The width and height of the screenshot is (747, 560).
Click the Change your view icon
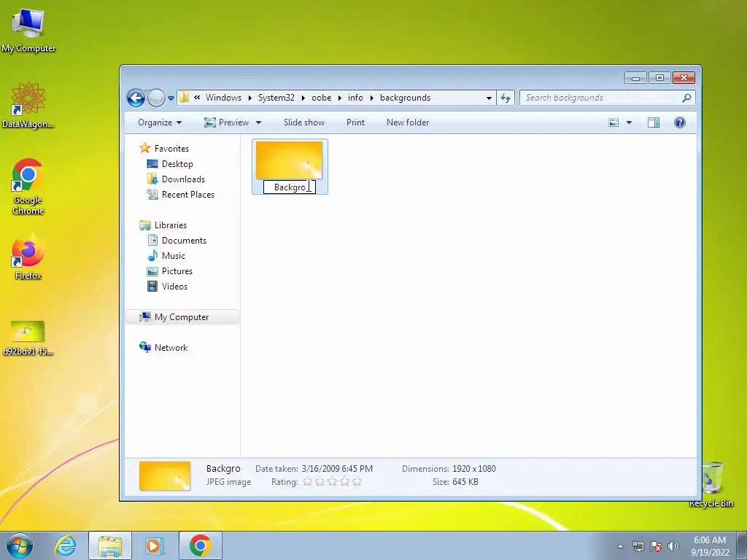pos(614,122)
